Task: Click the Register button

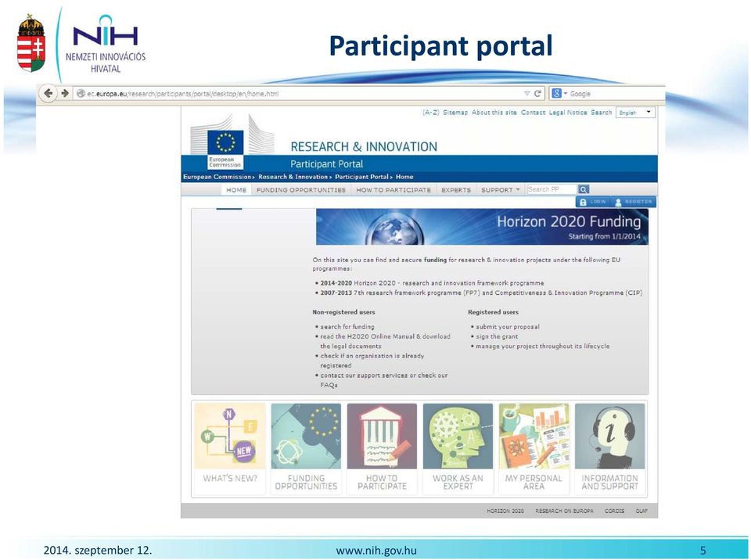Action: pyautogui.click(x=633, y=202)
